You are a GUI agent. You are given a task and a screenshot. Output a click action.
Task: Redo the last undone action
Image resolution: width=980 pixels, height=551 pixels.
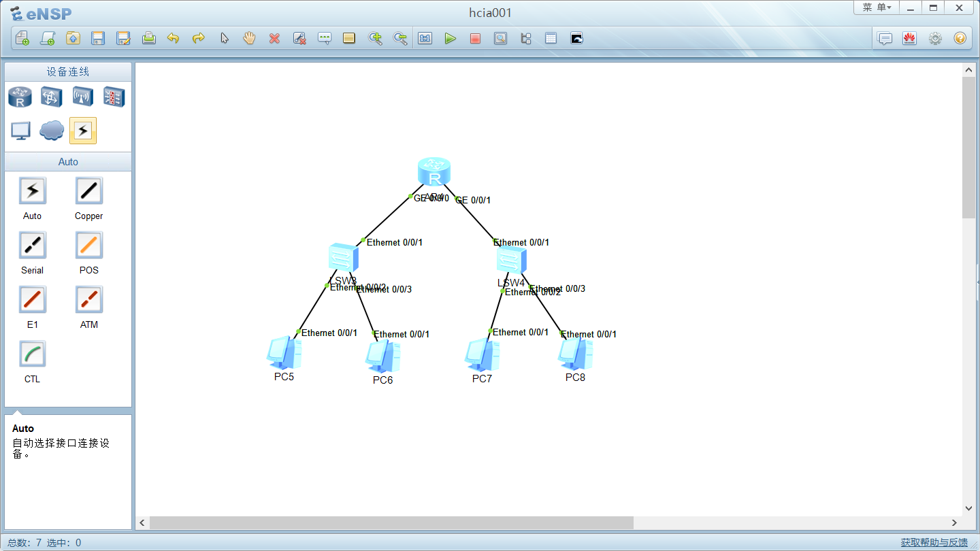[199, 39]
